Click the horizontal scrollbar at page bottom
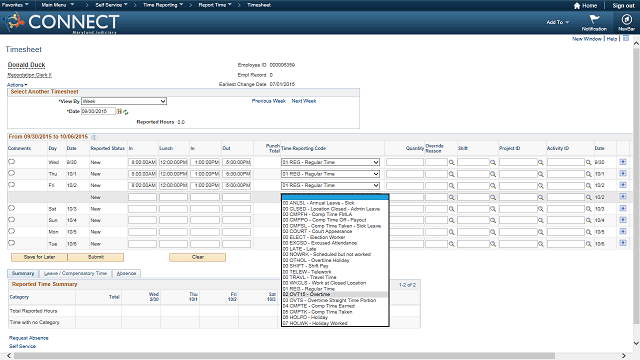Viewport: 640px width, 360px height. (x=284, y=356)
